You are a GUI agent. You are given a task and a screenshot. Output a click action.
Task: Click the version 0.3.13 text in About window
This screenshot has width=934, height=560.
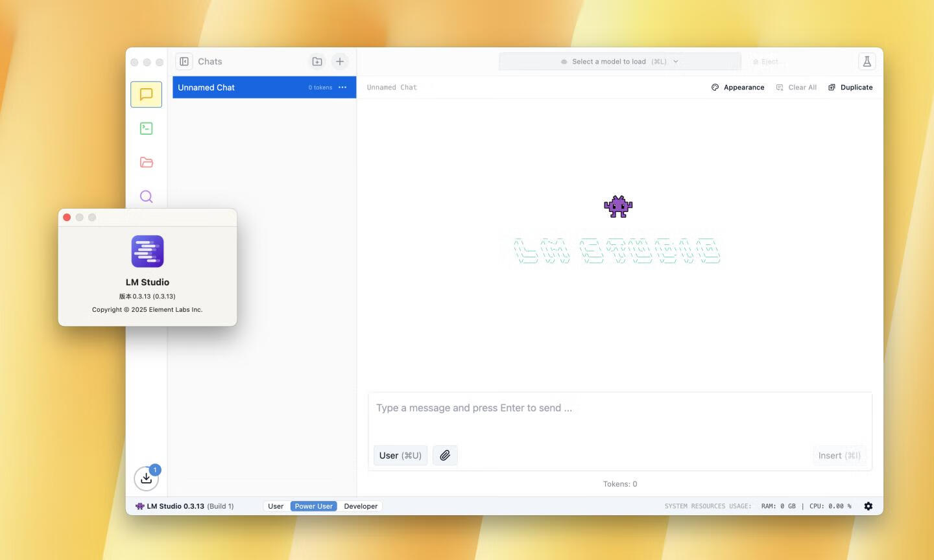(x=147, y=296)
